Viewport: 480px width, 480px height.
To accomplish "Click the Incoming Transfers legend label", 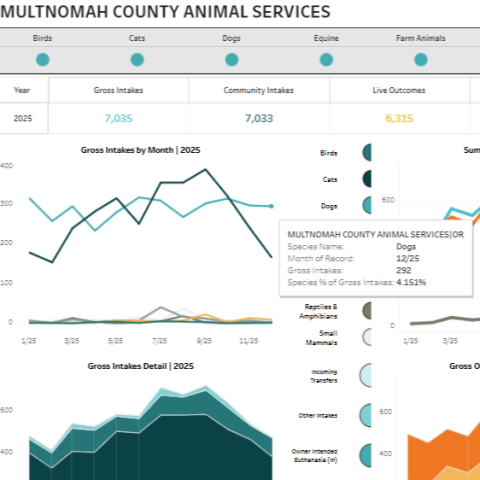I will tap(324, 376).
